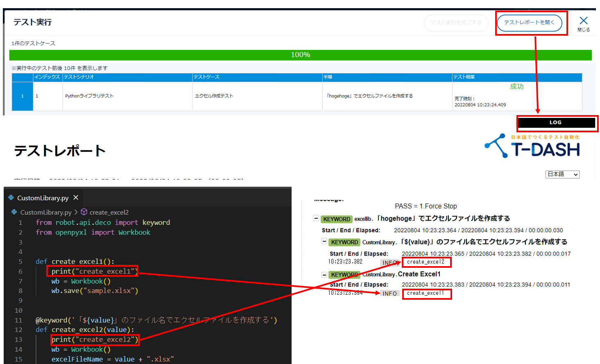Select the 手順 column header

(387, 77)
